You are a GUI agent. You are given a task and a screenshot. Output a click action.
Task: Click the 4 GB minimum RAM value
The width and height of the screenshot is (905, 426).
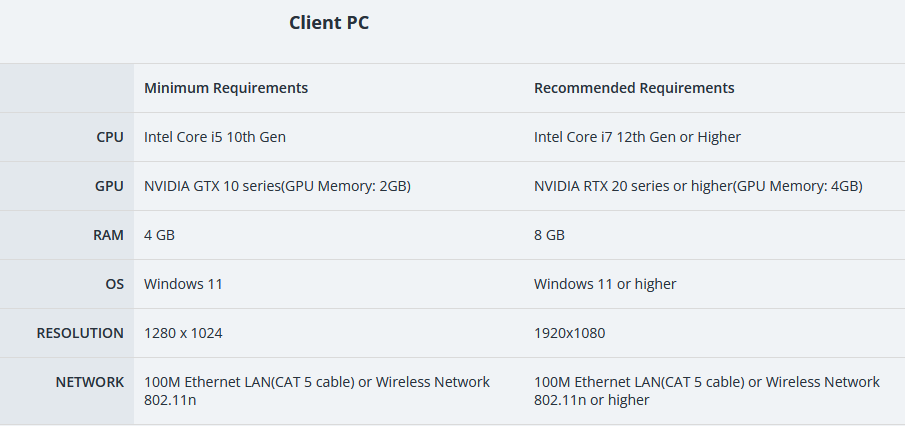point(159,235)
